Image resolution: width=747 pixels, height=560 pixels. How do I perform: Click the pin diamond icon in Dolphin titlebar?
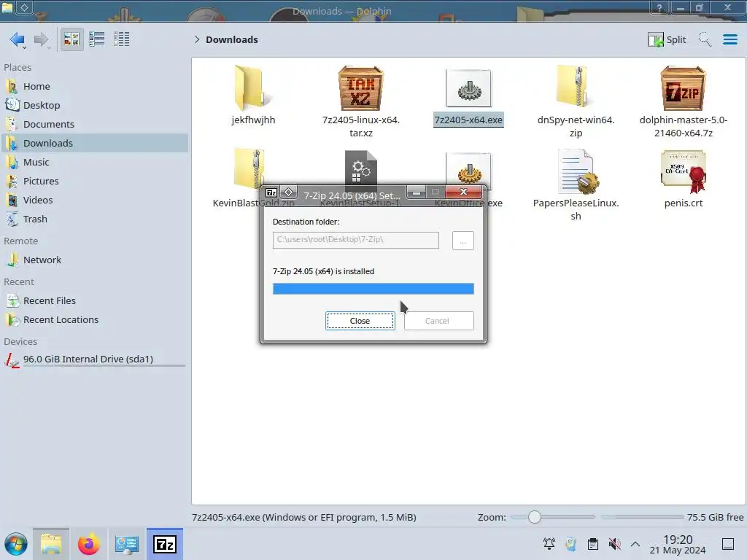click(x=24, y=7)
